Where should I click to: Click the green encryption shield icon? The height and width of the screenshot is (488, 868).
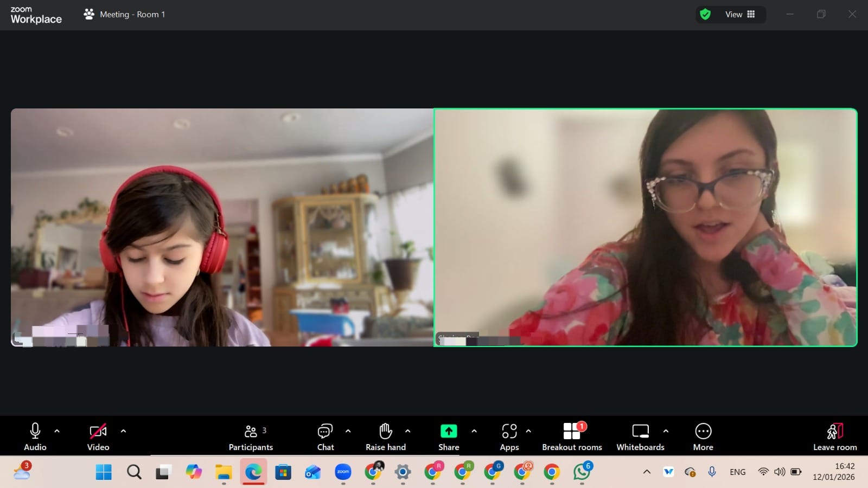tap(705, 15)
